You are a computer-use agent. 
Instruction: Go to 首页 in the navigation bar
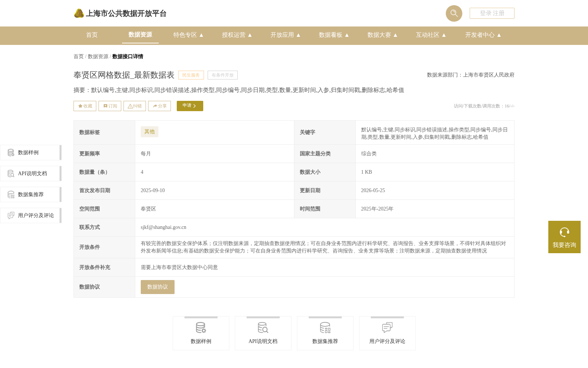pyautogui.click(x=92, y=35)
